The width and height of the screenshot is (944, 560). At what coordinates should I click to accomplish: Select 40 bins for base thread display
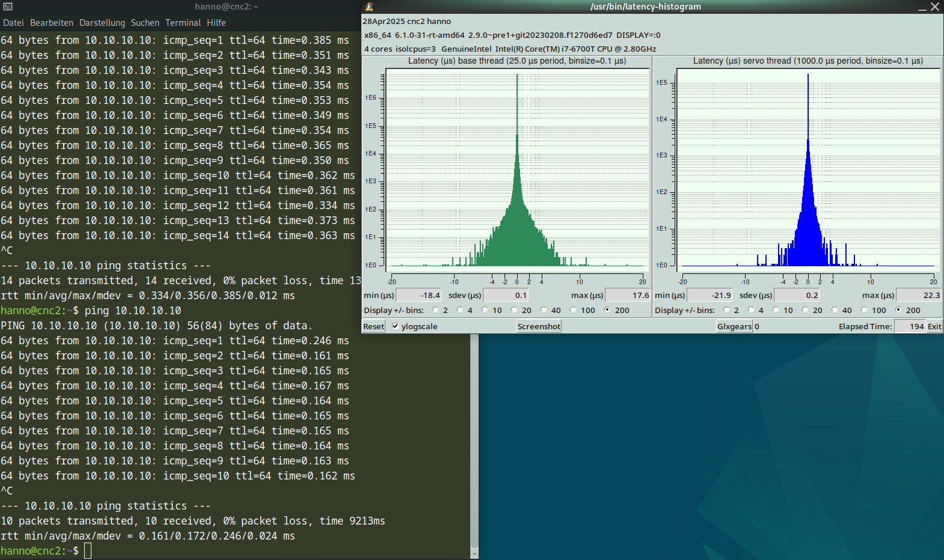click(544, 310)
